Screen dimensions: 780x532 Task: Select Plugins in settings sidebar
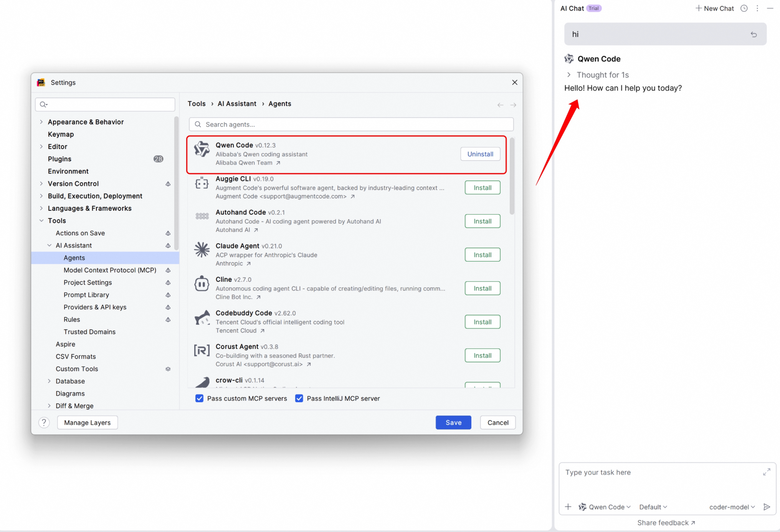coord(59,159)
